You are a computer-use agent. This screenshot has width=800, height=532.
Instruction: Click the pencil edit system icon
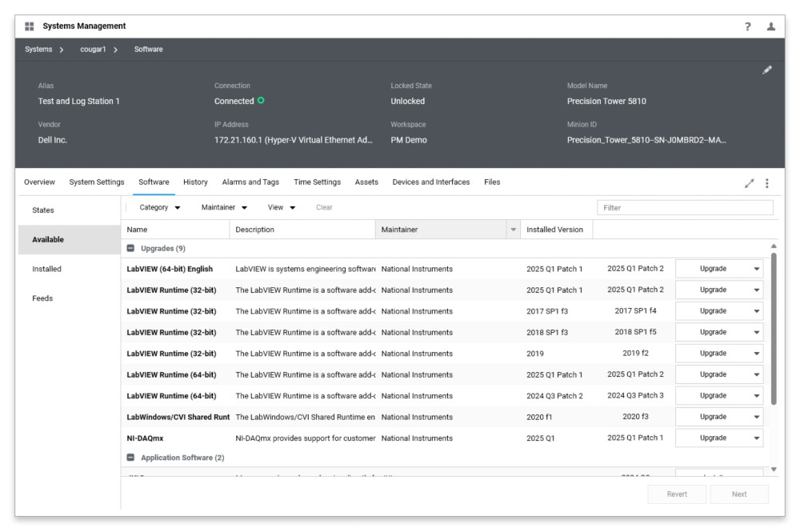click(x=767, y=70)
